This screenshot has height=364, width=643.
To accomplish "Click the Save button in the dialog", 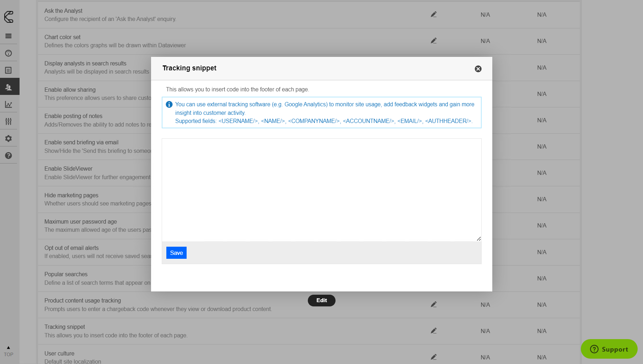I will [x=176, y=252].
